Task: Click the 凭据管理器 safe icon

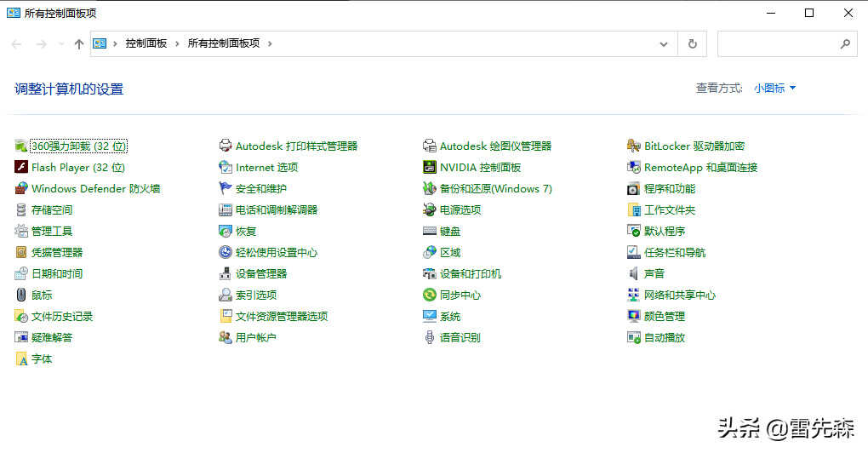Action: tap(21, 253)
